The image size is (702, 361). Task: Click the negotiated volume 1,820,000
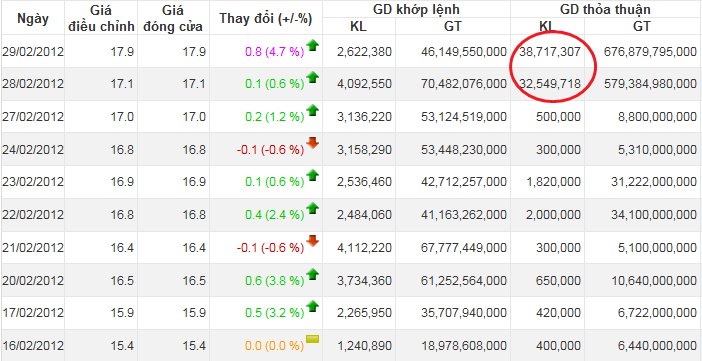(x=553, y=182)
